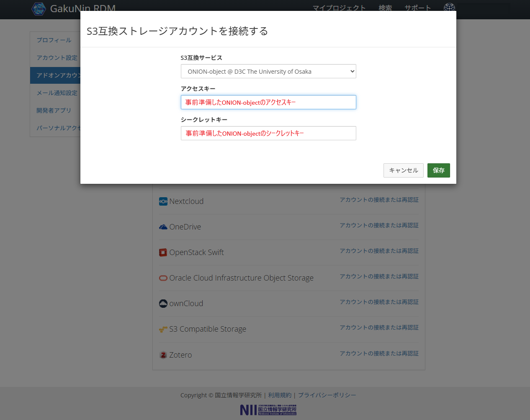Click the シークレットキー input field
Screen dimensions: 530x420
point(268,133)
